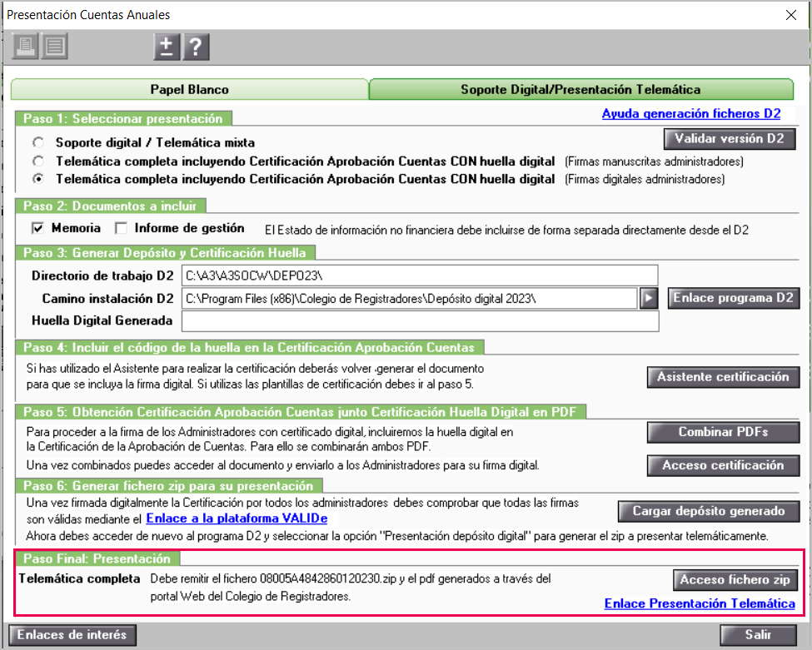
Task: Select the Firmas digitales administradores radio option
Action: pos(38,179)
